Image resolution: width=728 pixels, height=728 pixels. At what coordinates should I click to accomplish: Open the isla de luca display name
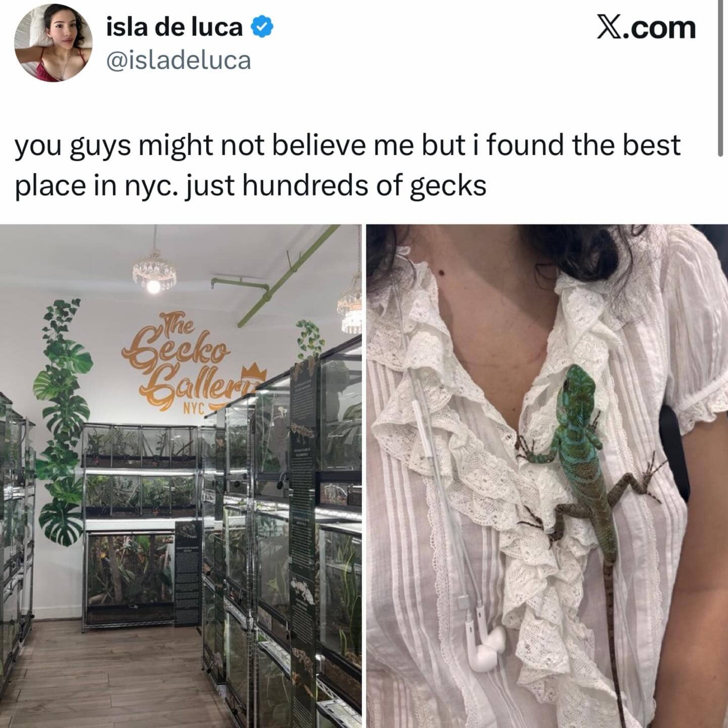[x=174, y=27]
